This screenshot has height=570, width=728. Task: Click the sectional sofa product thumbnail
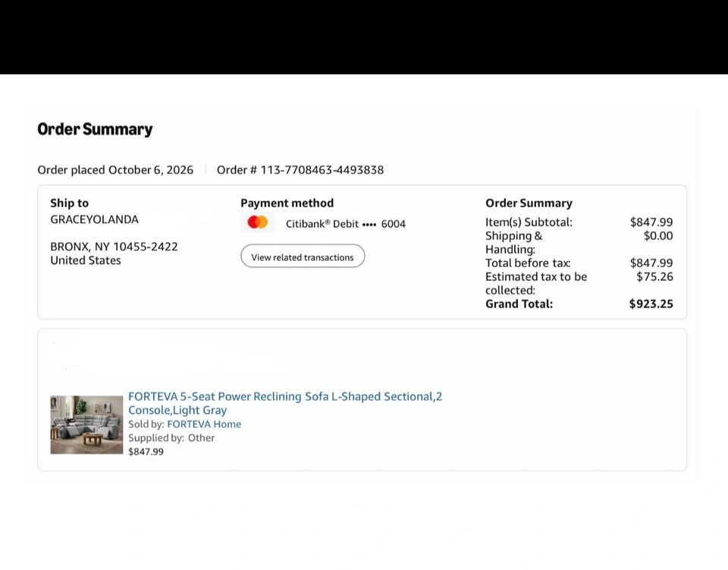[x=86, y=424]
